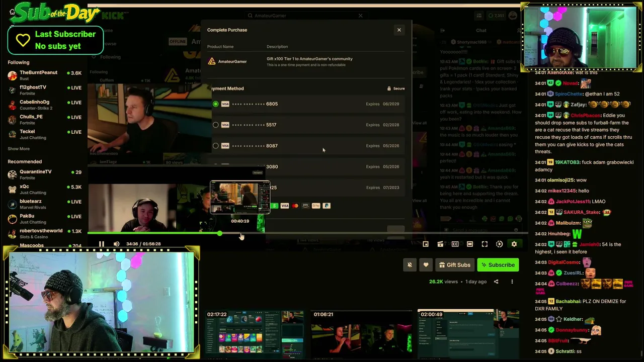
Task: Open f12ghostTV channel in sidebar
Action: point(44,90)
